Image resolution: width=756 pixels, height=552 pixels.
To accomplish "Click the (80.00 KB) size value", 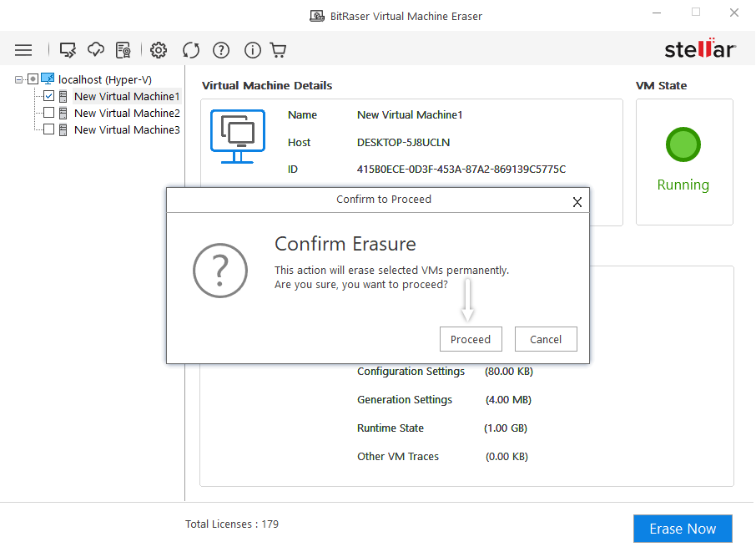I will [x=509, y=372].
